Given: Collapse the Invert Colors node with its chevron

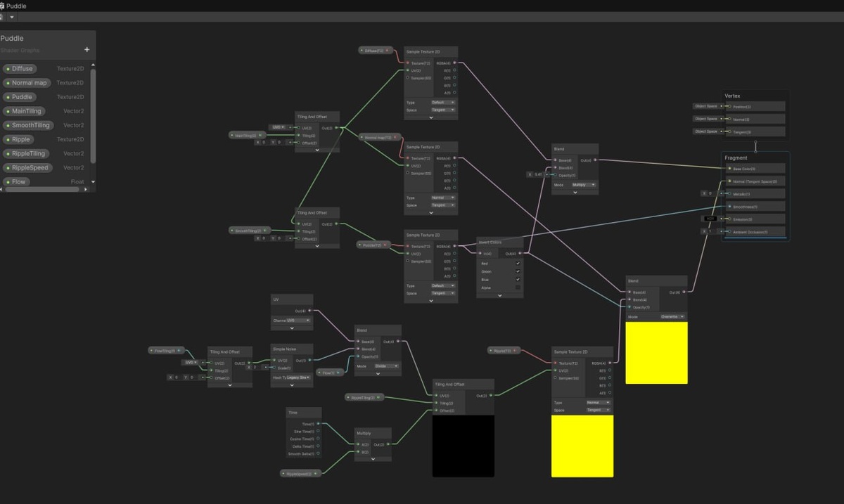Looking at the screenshot, I should point(500,296).
